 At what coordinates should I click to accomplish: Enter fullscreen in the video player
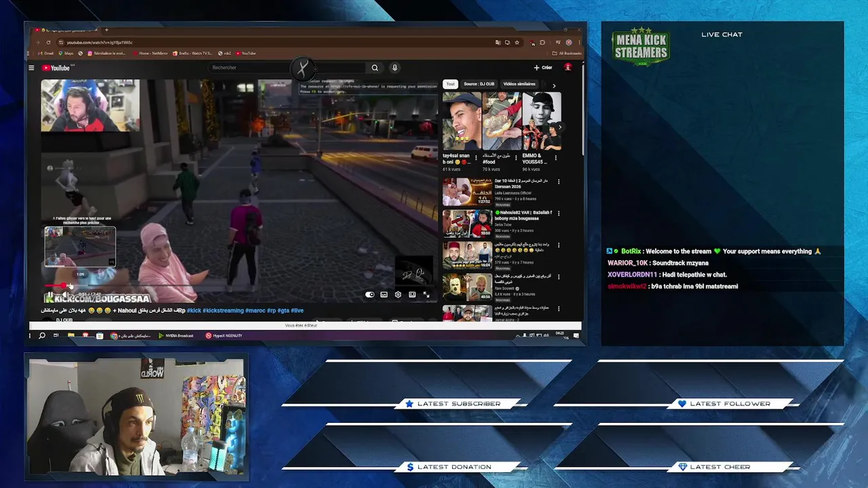coord(426,295)
